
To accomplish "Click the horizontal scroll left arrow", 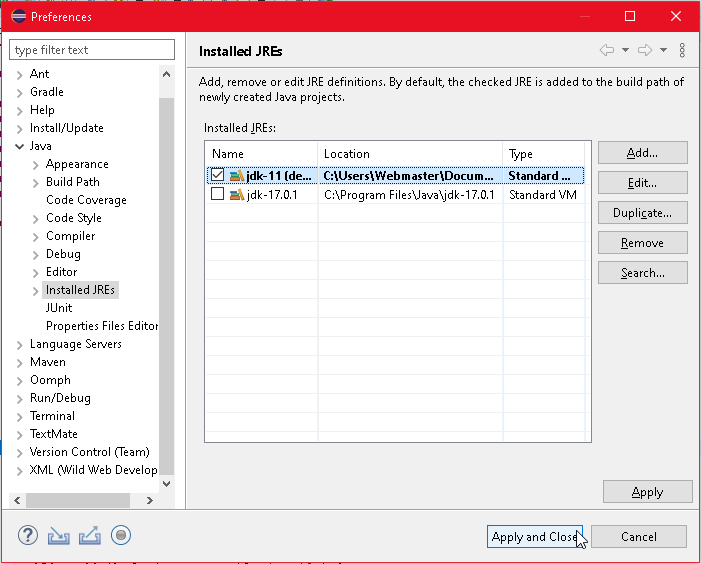I will [17, 500].
